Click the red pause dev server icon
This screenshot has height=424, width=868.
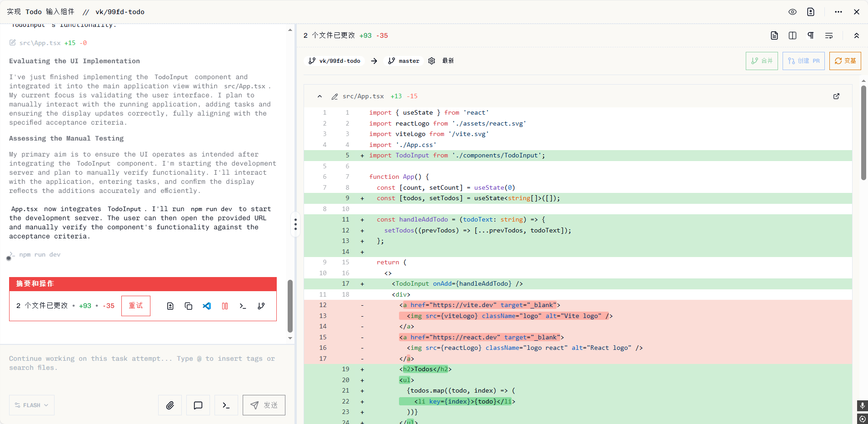click(x=225, y=306)
